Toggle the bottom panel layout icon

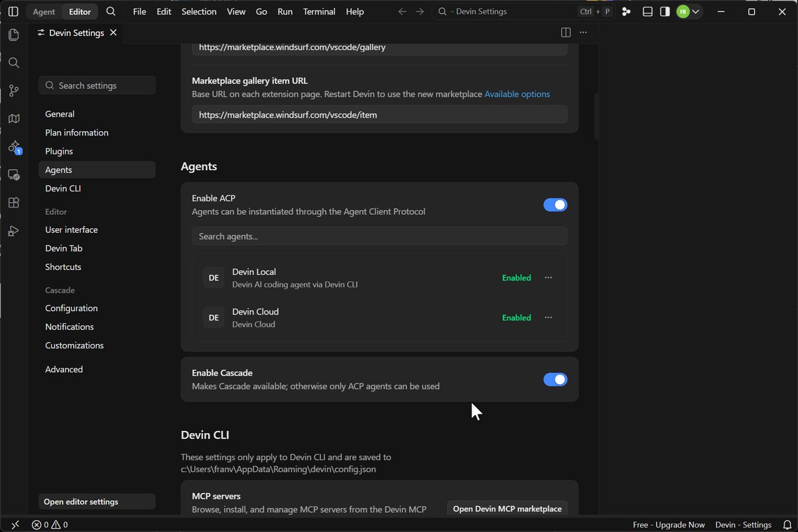pos(647,11)
